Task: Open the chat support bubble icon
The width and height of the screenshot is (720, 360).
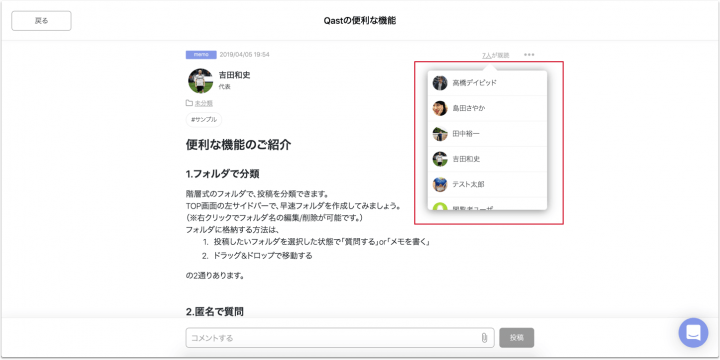Action: [693, 332]
